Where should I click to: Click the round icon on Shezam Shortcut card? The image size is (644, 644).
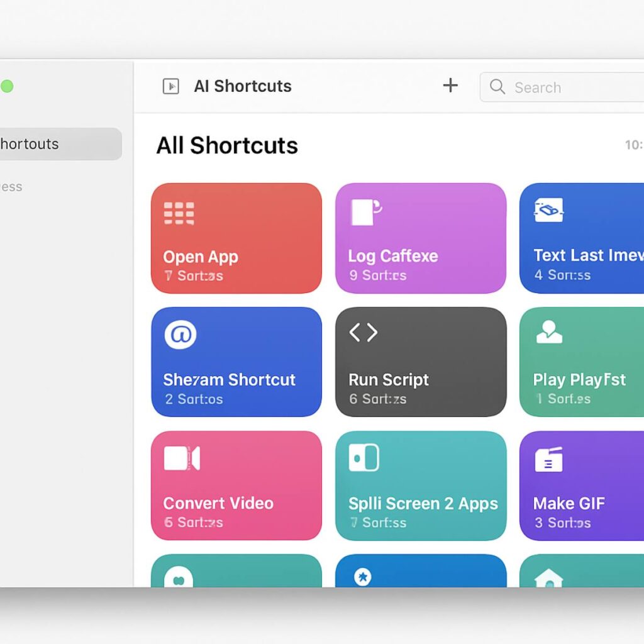[180, 335]
